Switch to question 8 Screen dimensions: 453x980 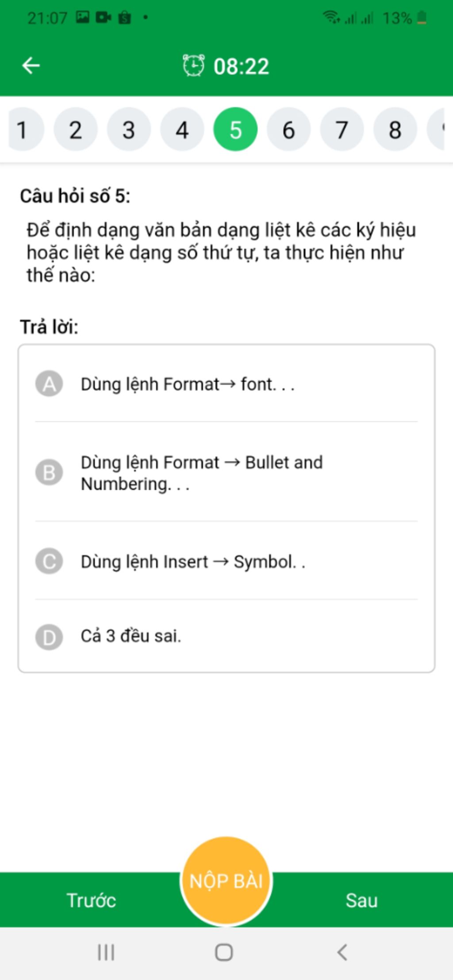pyautogui.click(x=395, y=130)
